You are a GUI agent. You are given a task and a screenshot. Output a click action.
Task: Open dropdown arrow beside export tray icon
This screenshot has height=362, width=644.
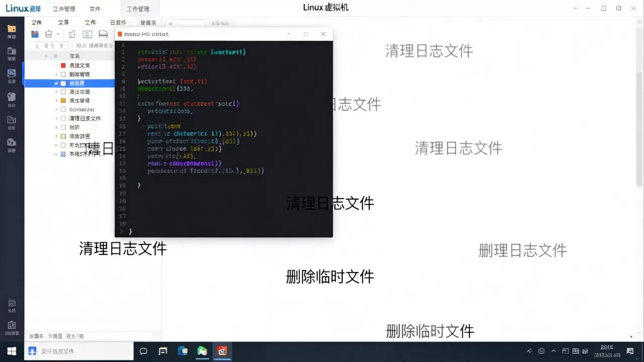point(58,34)
